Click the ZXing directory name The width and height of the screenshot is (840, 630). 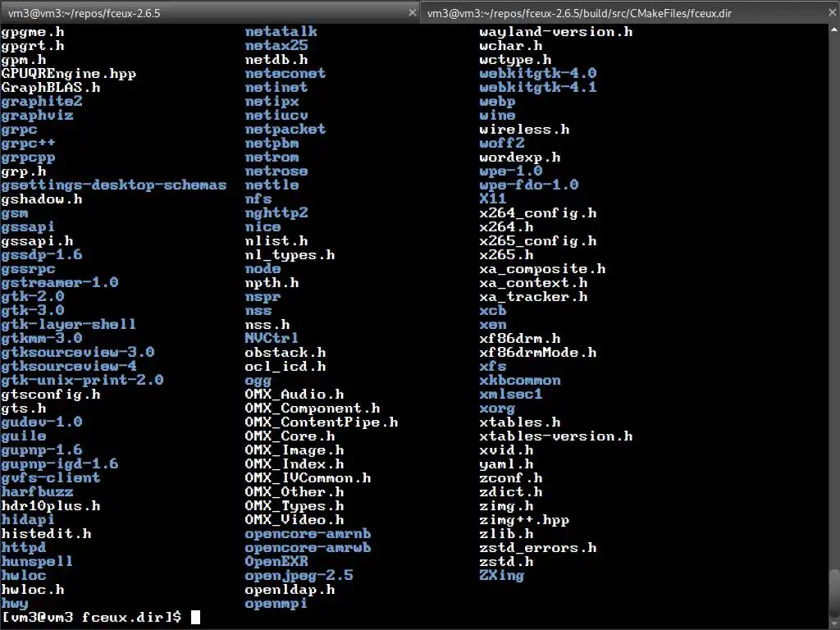coord(502,575)
